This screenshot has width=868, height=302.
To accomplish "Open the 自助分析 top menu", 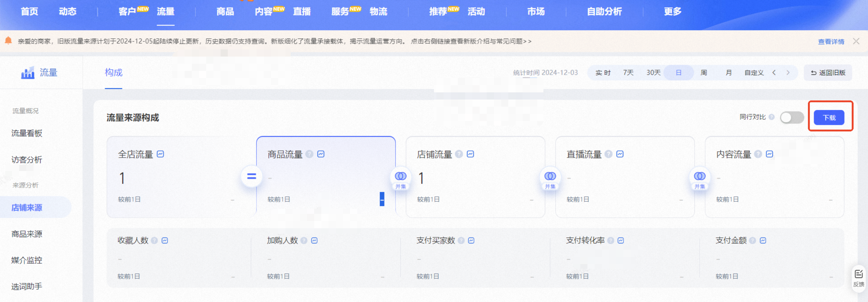I will [604, 11].
